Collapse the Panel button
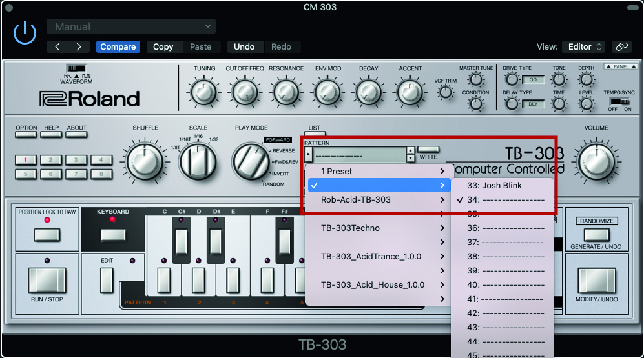Image resolution: width=644 pixels, height=358 pixels. coord(621,66)
